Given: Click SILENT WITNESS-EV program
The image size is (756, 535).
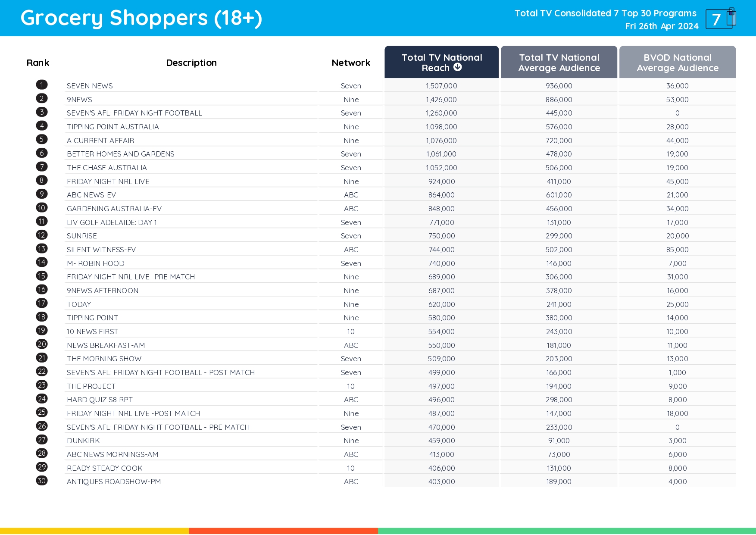Looking at the screenshot, I should pyautogui.click(x=101, y=250).
